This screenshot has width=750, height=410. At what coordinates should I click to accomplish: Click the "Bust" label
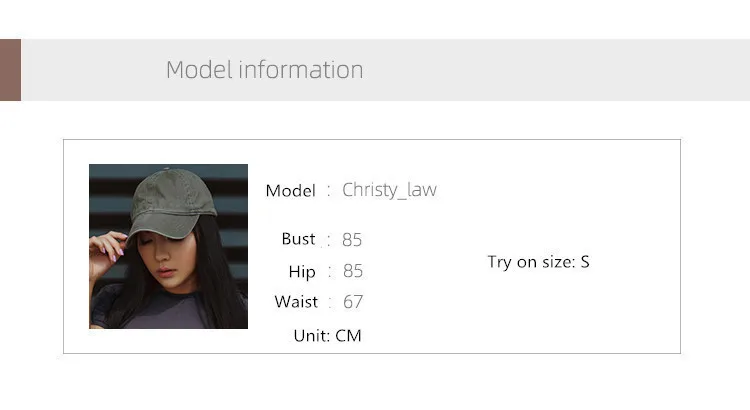click(x=298, y=239)
